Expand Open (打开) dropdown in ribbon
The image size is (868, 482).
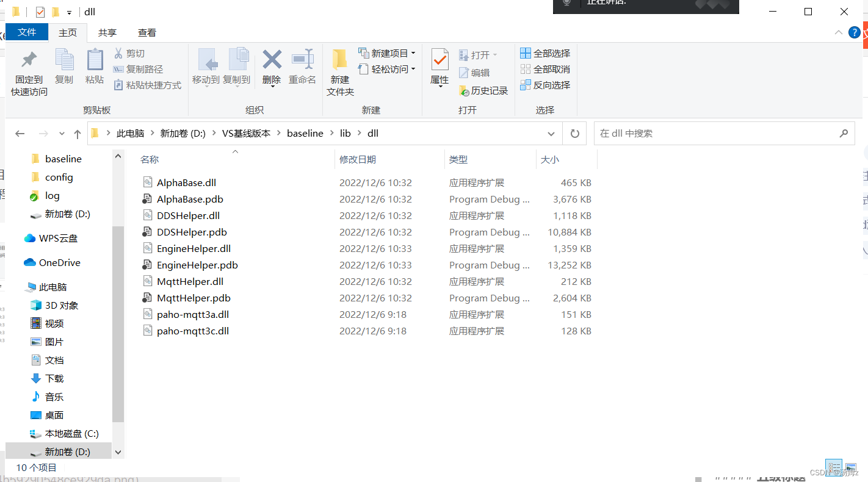(495, 55)
